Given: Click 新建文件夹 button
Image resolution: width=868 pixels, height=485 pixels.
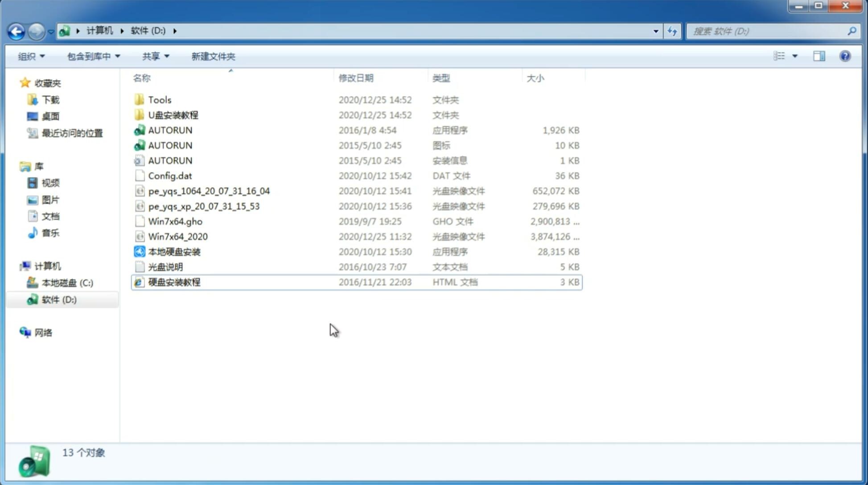Looking at the screenshot, I should pyautogui.click(x=214, y=56).
